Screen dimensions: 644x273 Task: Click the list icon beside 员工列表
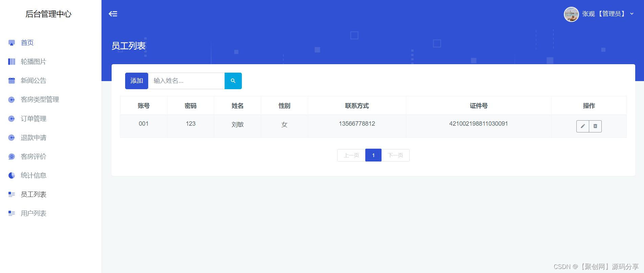(x=11, y=194)
